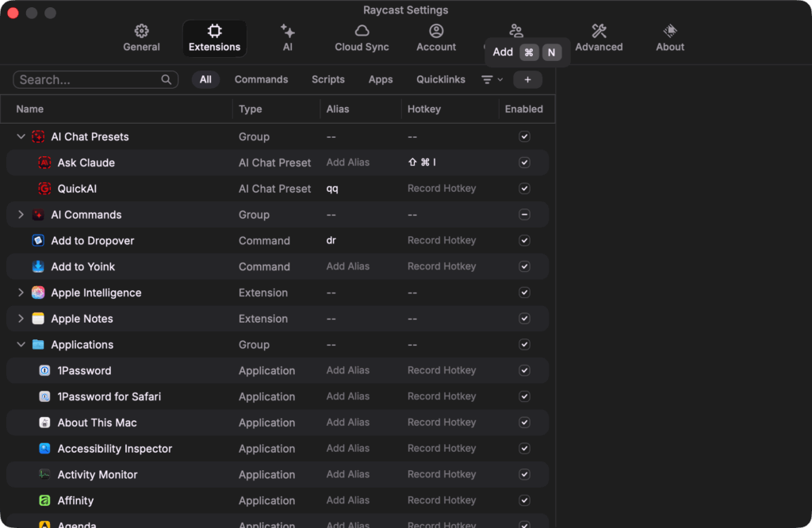
Task: Open the Advanced settings wrench icon
Action: coord(599,32)
